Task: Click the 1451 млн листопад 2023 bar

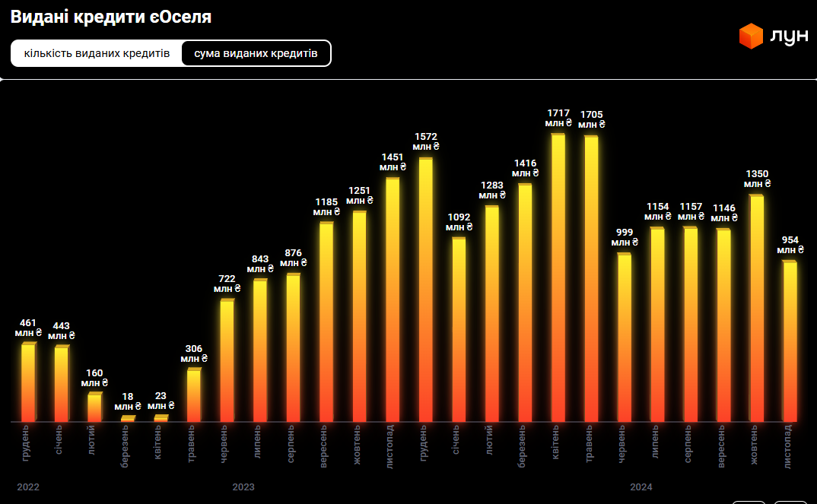Action: pyautogui.click(x=393, y=300)
